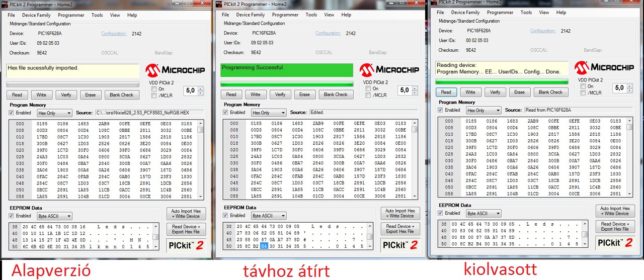Click Erase button in Programming Successful window

click(x=305, y=94)
